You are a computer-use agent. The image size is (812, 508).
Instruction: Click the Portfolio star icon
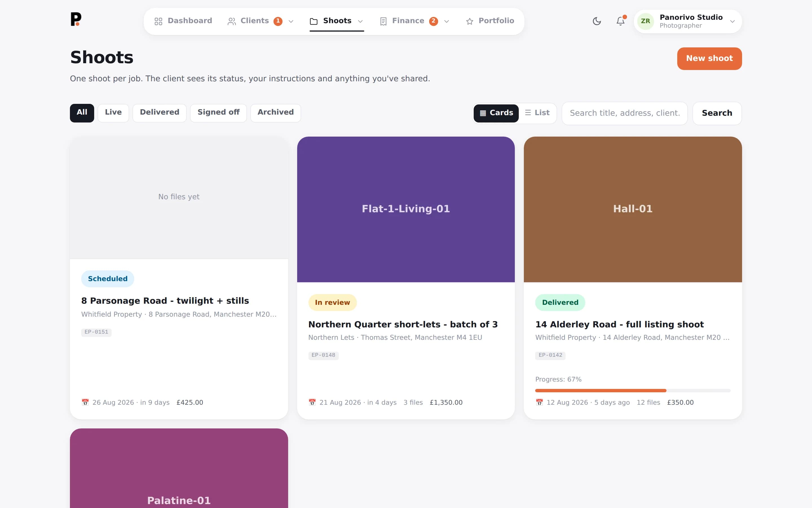[469, 21]
